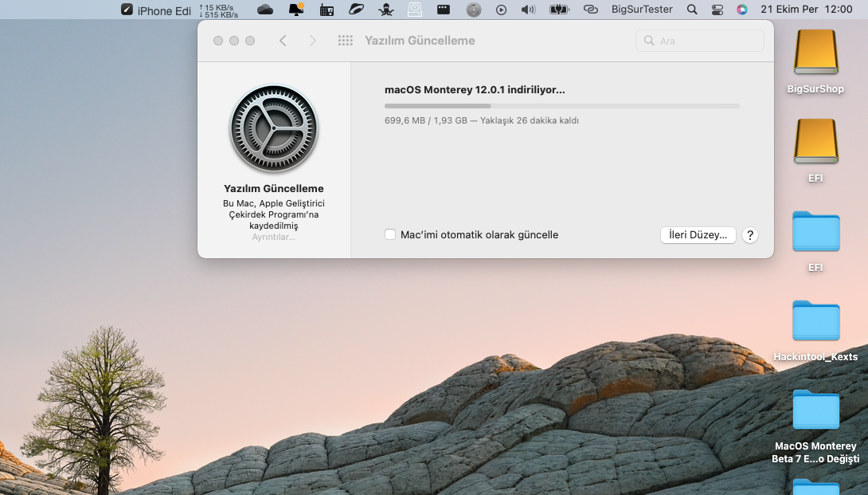Screen dimensions: 868x495
Task: Click the Software Update gear icon
Action: pos(274,128)
